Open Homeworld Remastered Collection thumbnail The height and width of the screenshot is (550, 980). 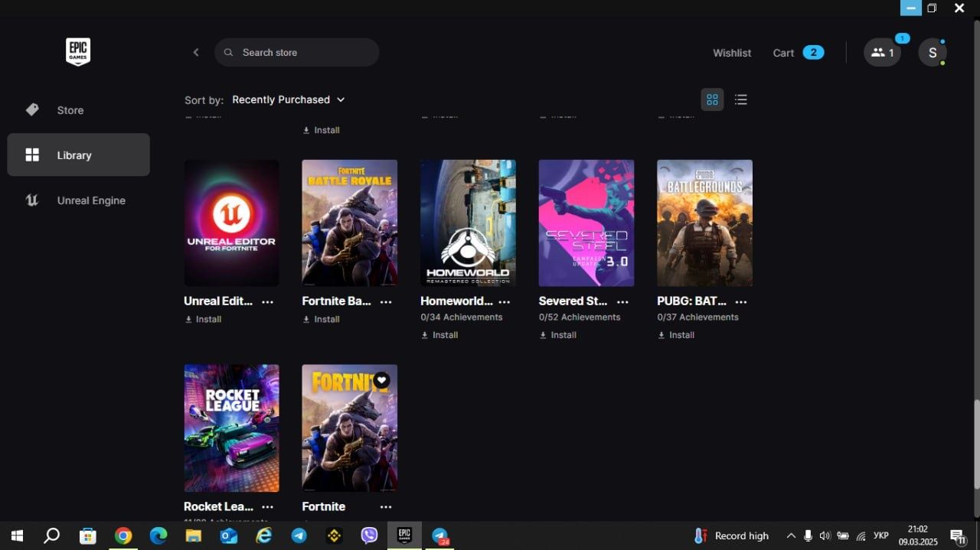[x=468, y=223]
